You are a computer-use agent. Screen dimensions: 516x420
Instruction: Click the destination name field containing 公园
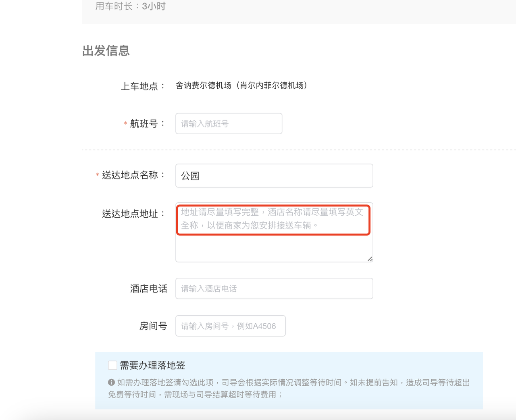274,175
